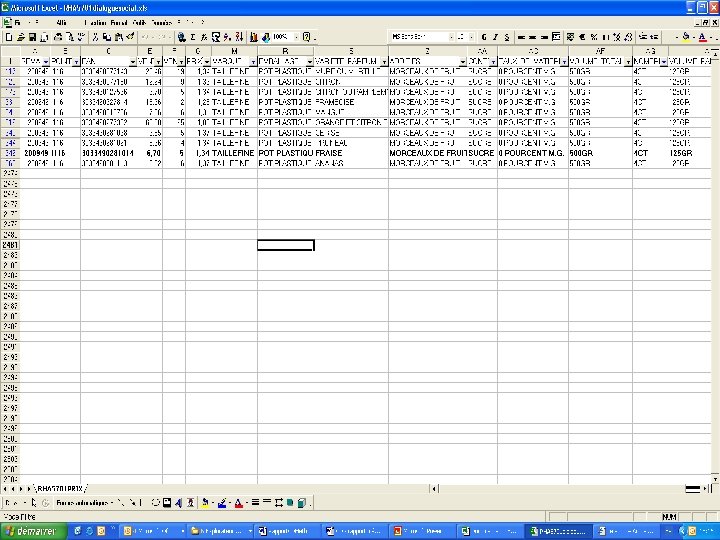Open the font size dropdown
The height and width of the screenshot is (540, 720).
click(472, 37)
